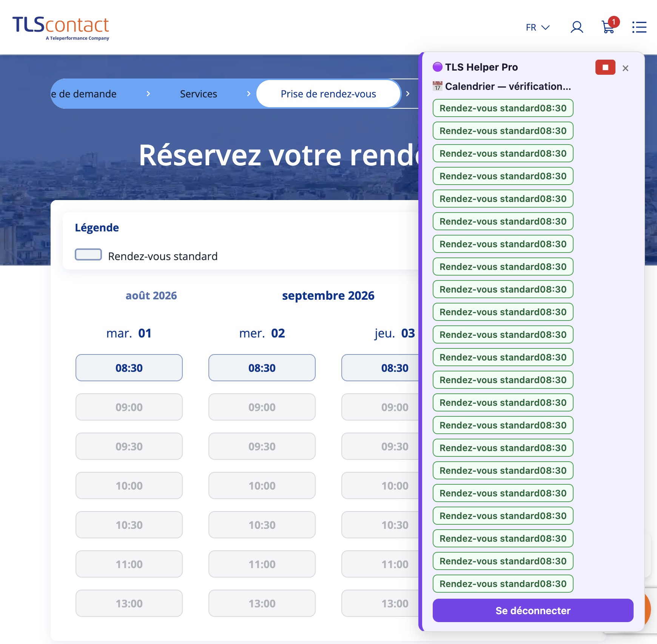Click the 'mar. 01' day header
The image size is (657, 644).
click(x=129, y=333)
